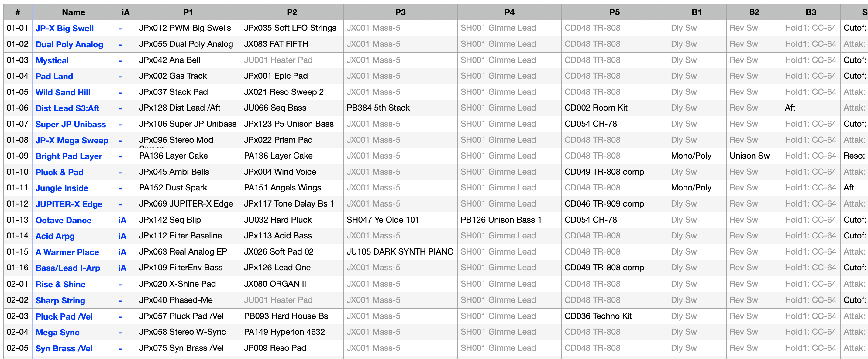Screen dimensions: 868x359
Task: Select the Wild Sand Hill link
Action: [x=63, y=93]
